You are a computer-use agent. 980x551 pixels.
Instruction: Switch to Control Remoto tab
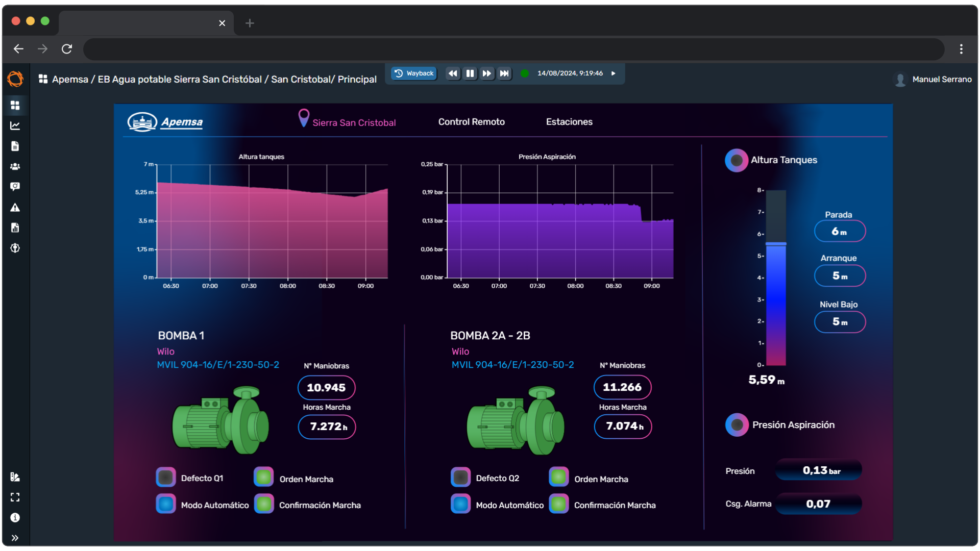(x=471, y=122)
